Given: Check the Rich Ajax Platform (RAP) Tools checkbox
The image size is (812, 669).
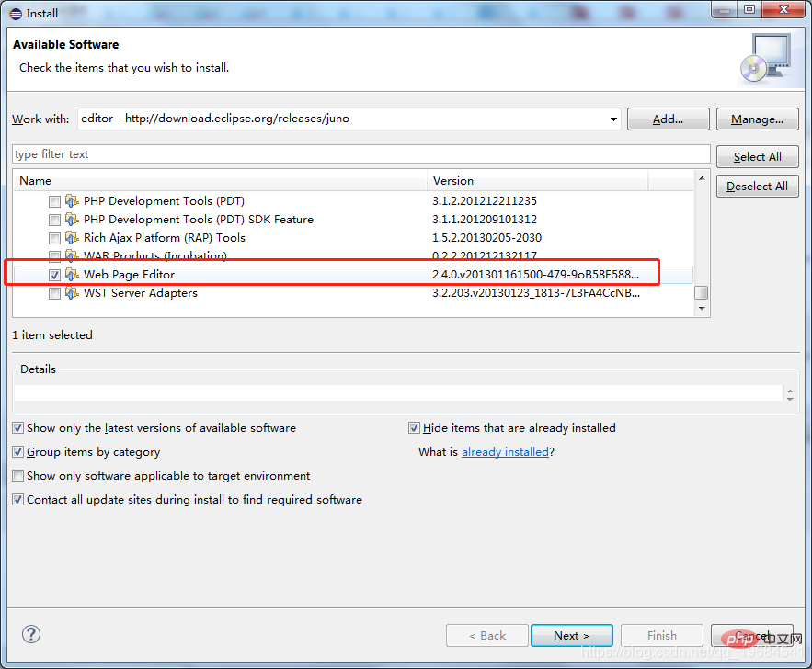Looking at the screenshot, I should point(54,239).
